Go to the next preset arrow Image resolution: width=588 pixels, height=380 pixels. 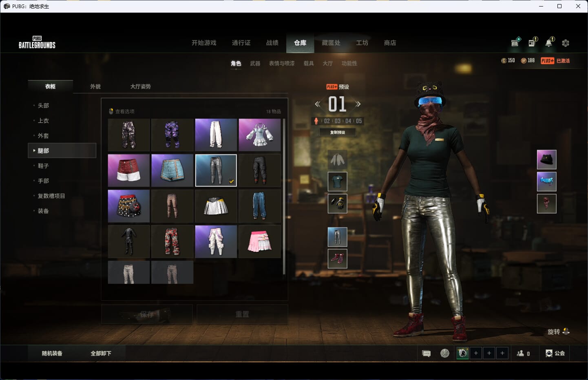tap(358, 104)
